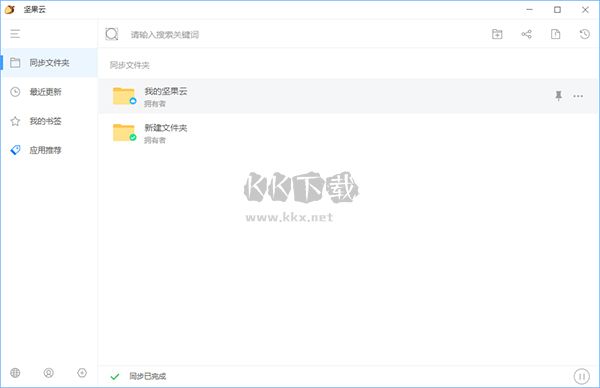This screenshot has width=600, height=388.
Task: Click the 新建文件夹 folder icon
Action: [124, 132]
